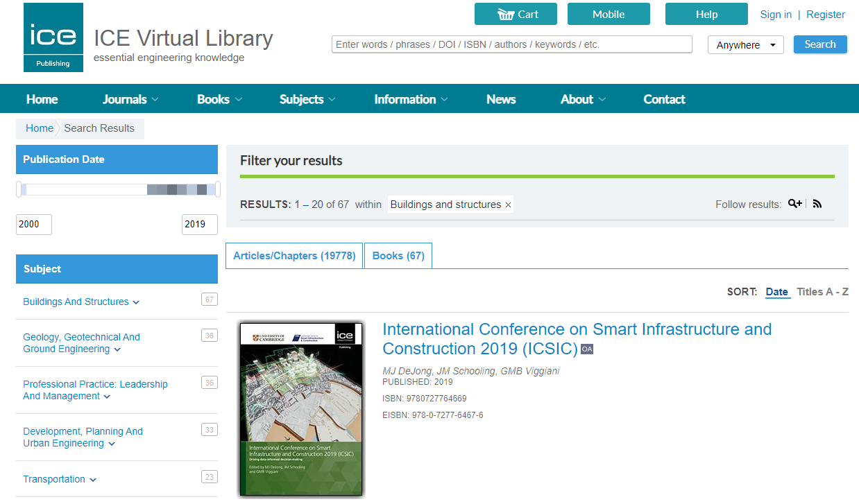Click the Register link

(x=826, y=15)
